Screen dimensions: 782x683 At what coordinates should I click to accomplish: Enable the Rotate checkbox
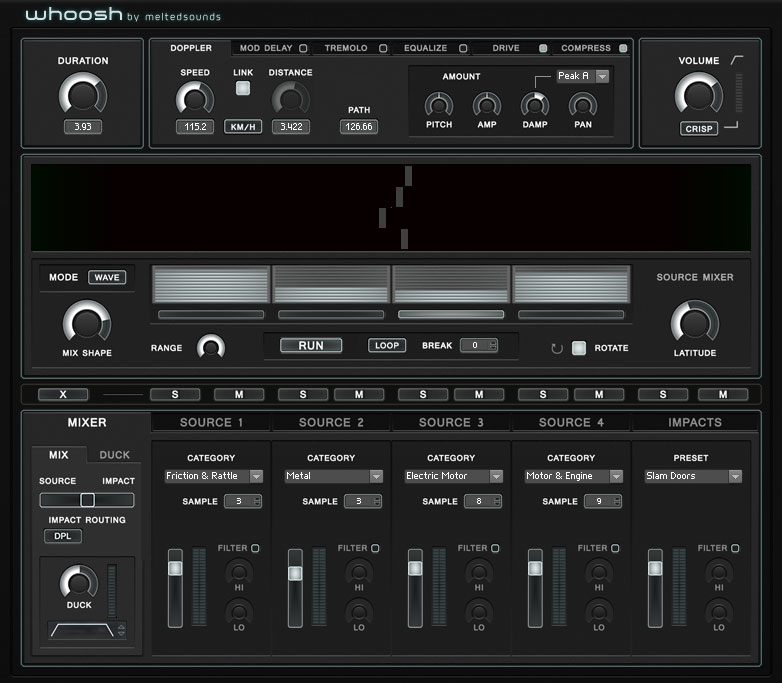pyautogui.click(x=579, y=348)
